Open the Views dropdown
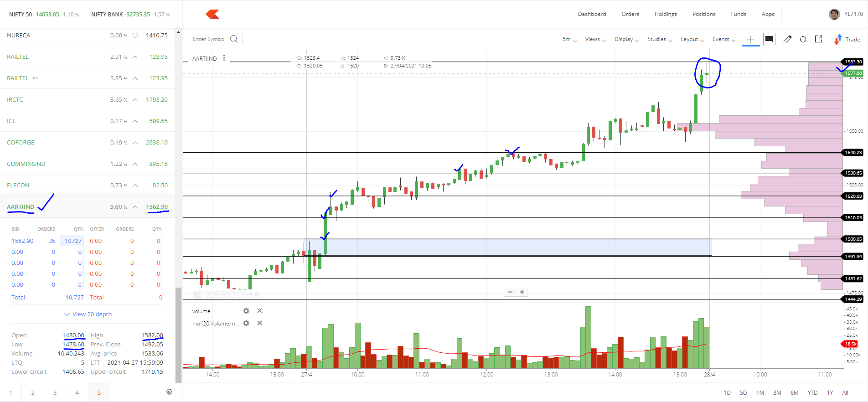 pos(595,39)
